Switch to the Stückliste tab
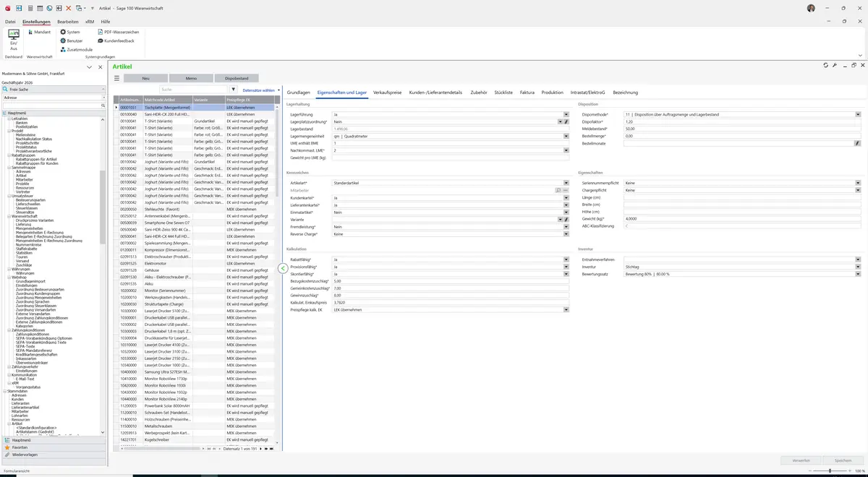Screen dimensions: 868x477 [503, 93]
